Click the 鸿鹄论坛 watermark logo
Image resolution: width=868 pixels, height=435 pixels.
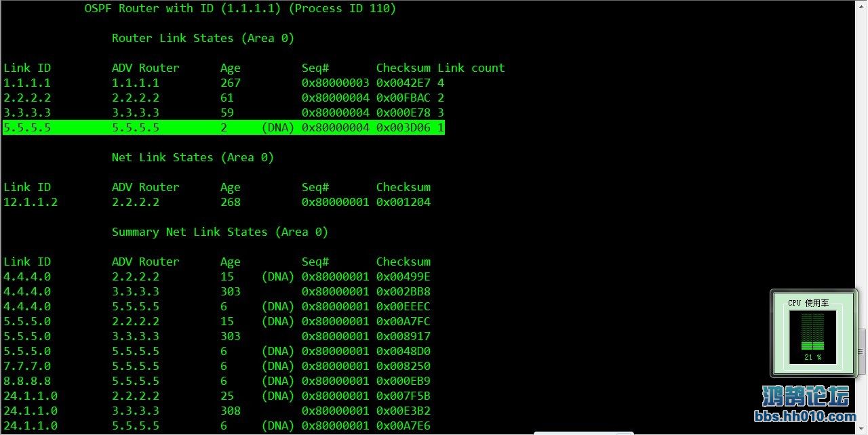tap(805, 396)
